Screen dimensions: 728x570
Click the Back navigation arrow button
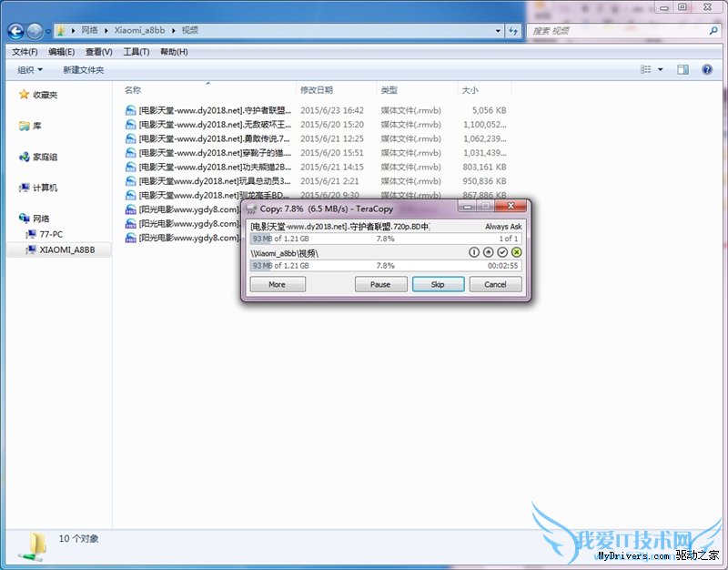click(x=15, y=31)
